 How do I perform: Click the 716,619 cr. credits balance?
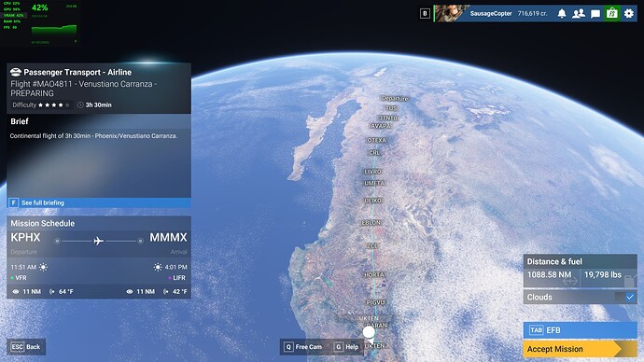[x=532, y=14]
